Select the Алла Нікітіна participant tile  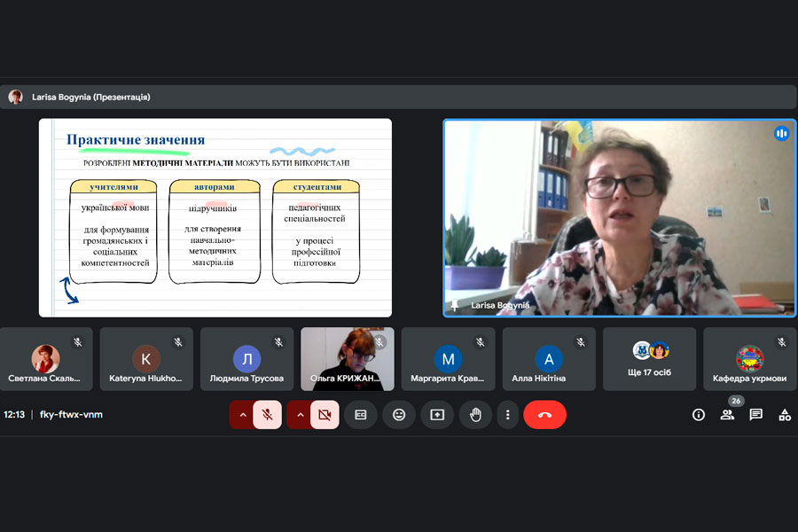click(549, 359)
